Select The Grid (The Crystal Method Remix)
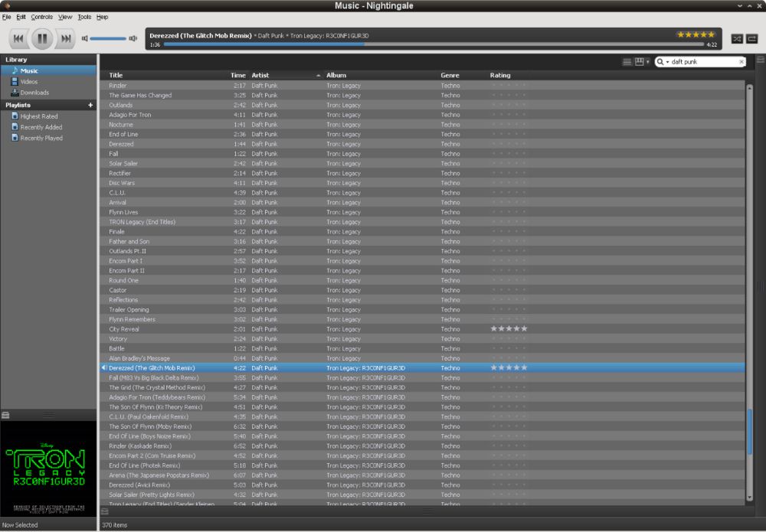Viewport: 766px width, 532px height. click(423, 387)
